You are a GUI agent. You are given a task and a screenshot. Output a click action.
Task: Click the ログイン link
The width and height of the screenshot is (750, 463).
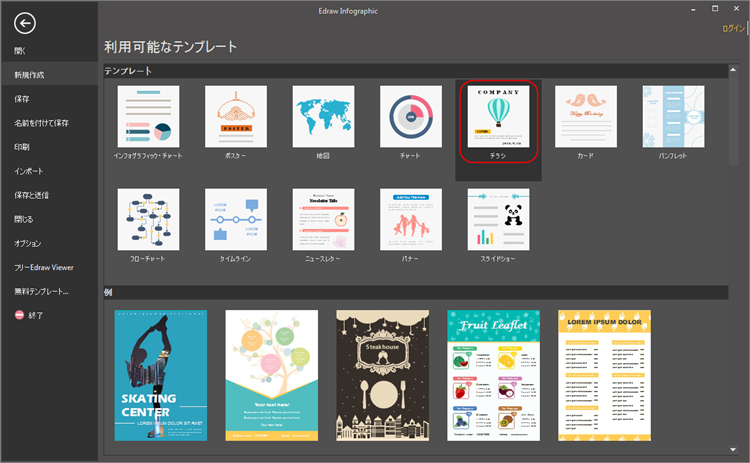pyautogui.click(x=733, y=29)
